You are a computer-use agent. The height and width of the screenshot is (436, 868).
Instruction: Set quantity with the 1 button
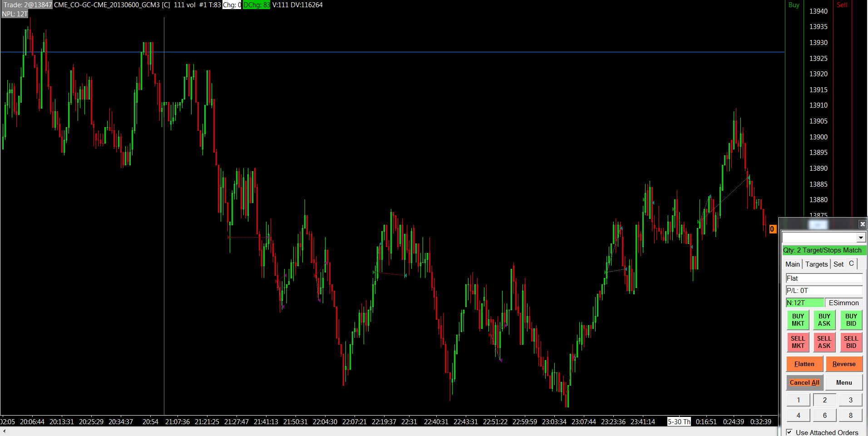[x=798, y=400]
